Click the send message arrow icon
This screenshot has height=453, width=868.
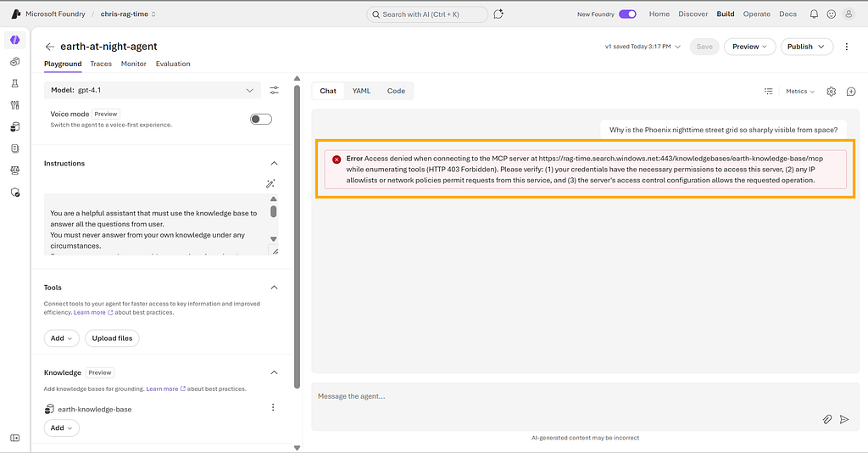point(844,419)
